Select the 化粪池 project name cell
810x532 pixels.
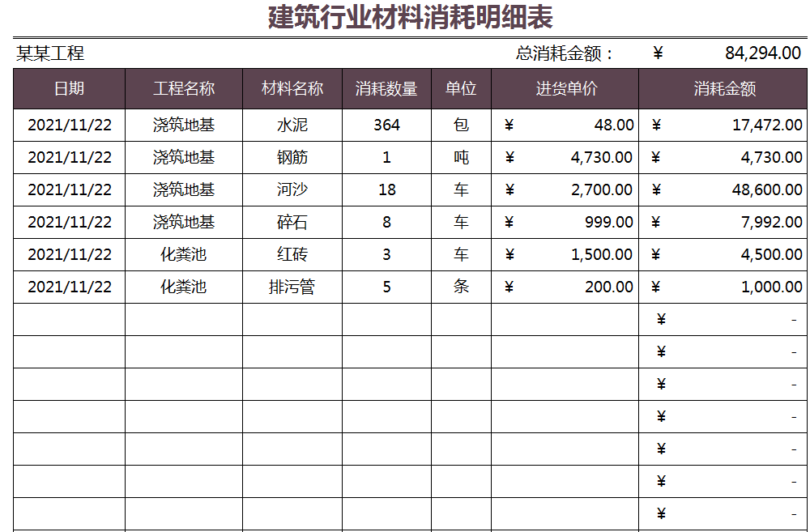[x=183, y=253]
